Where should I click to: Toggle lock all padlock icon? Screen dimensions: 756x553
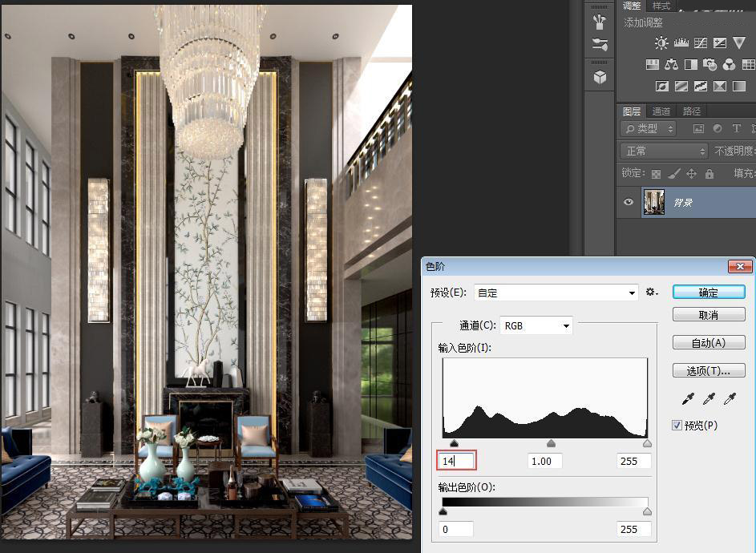(x=710, y=174)
